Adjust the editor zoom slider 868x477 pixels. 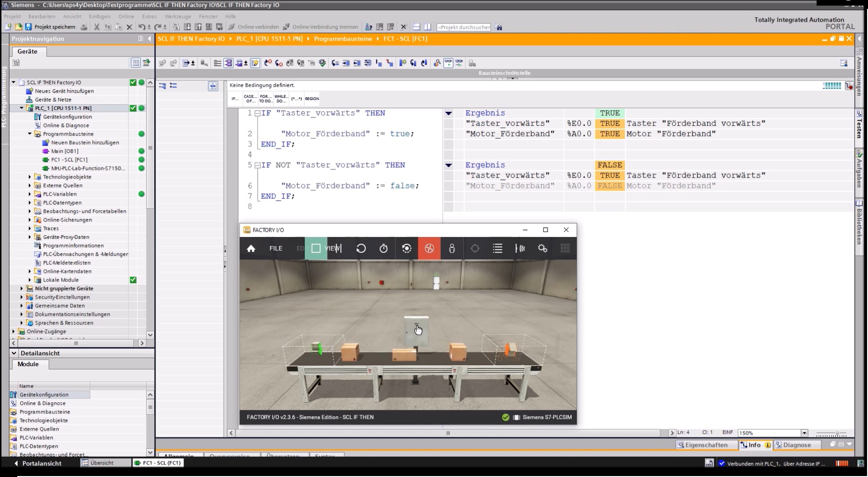click(x=837, y=434)
